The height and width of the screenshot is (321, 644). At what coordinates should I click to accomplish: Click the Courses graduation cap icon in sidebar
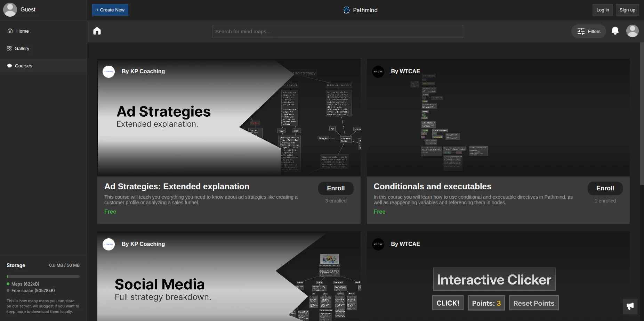pos(9,65)
